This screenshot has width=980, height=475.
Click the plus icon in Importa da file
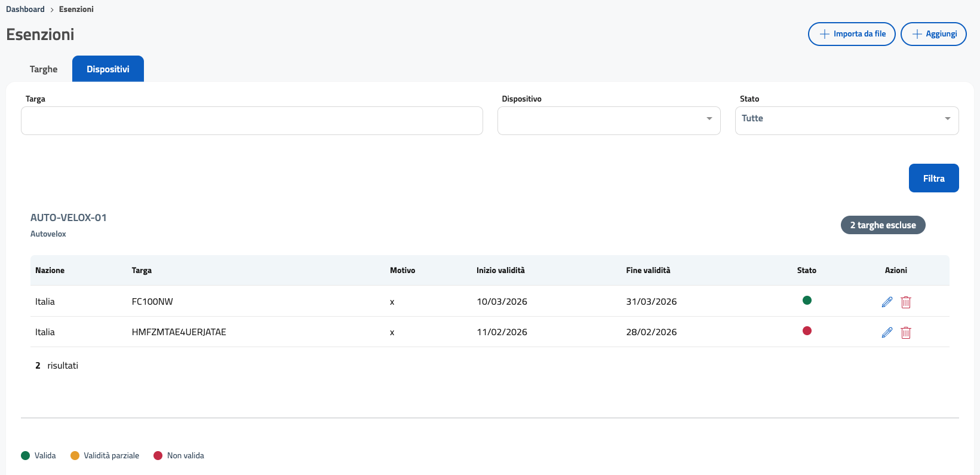click(824, 34)
